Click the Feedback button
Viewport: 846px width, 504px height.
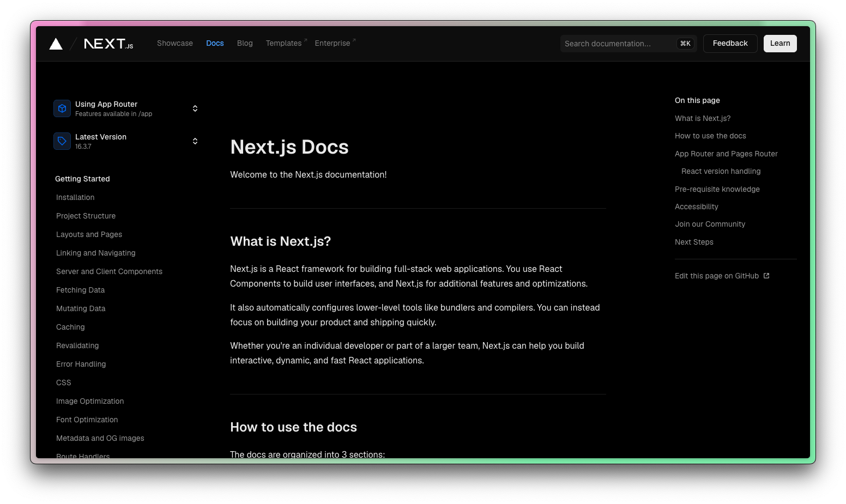click(730, 44)
